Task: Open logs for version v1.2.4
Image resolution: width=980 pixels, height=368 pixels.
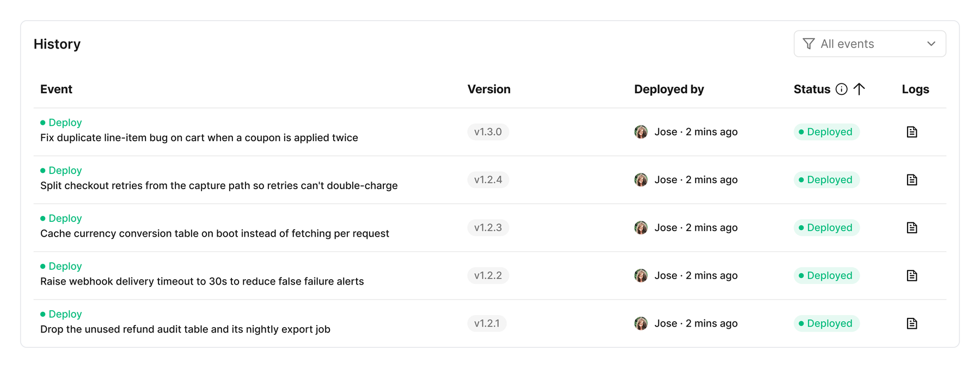Action: pyautogui.click(x=912, y=180)
